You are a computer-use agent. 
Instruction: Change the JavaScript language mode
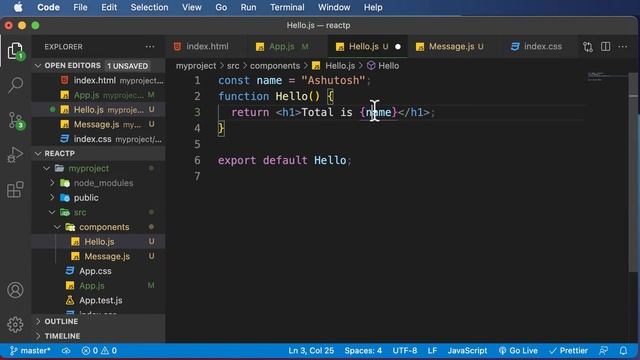[x=467, y=351]
